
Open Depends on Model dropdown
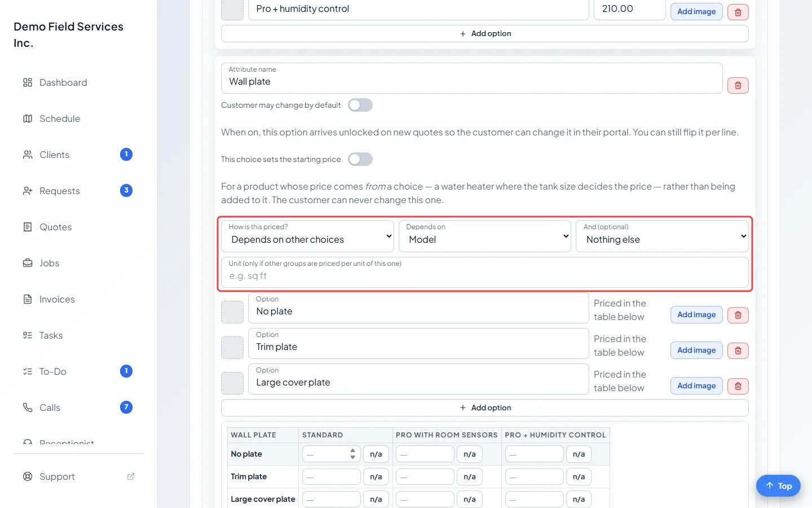485,236
